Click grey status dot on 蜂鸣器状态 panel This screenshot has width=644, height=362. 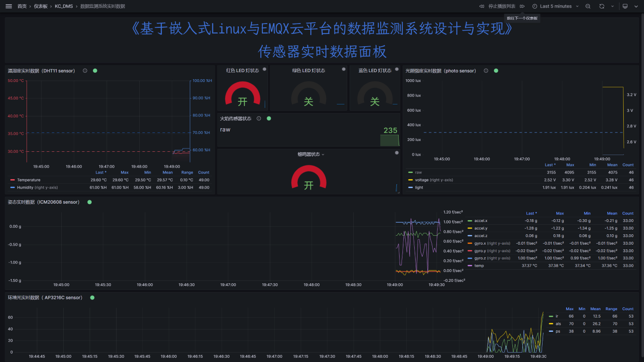[397, 153]
